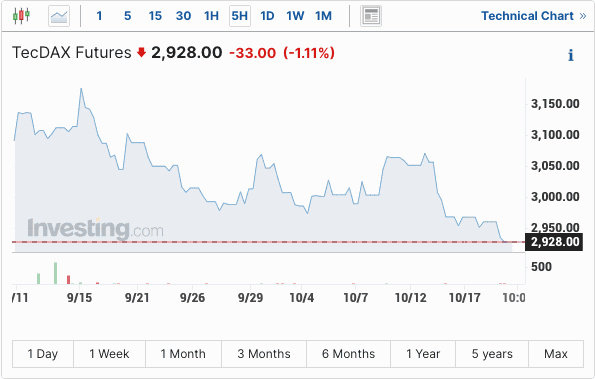Click the -33.00 change value
The height and width of the screenshot is (379, 595).
[x=253, y=53]
